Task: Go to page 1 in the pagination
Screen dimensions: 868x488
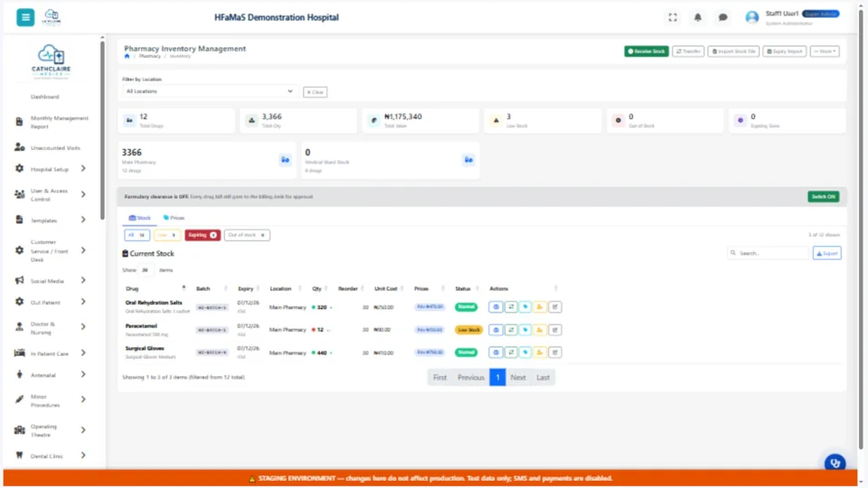Action: [x=497, y=378]
